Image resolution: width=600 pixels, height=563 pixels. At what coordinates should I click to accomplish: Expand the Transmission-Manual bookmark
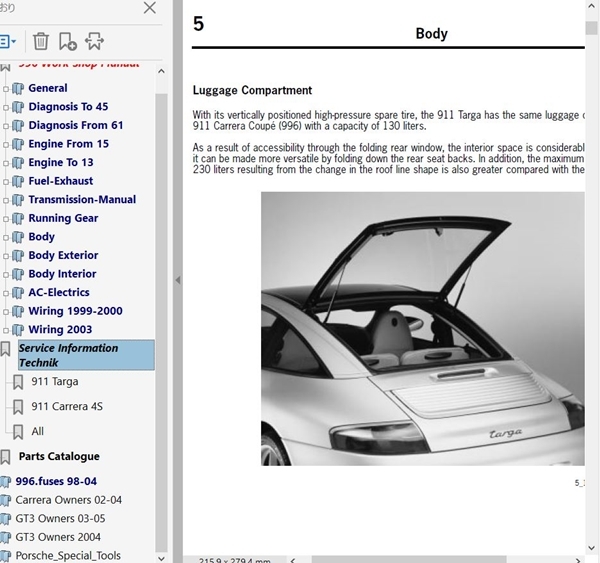(x=5, y=201)
